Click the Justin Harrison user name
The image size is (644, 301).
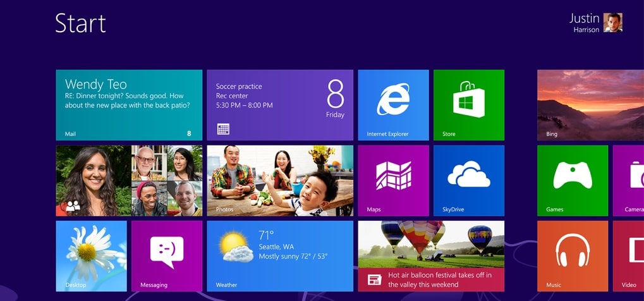pos(585,23)
